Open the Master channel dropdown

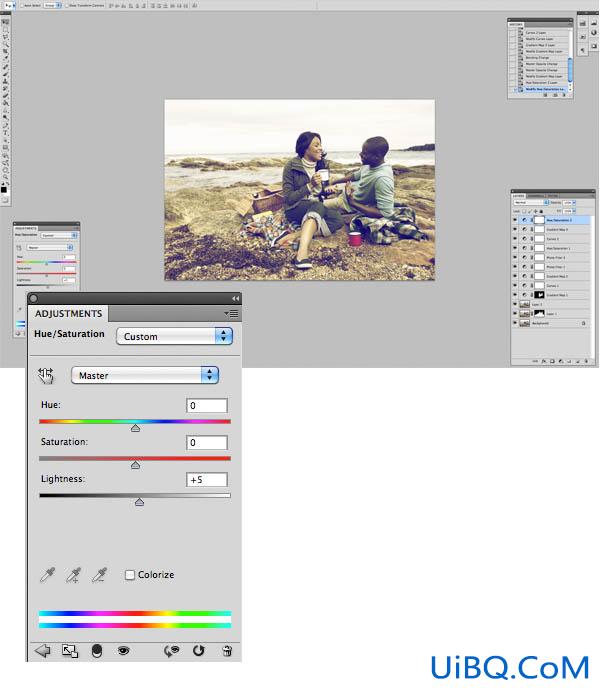(x=145, y=375)
